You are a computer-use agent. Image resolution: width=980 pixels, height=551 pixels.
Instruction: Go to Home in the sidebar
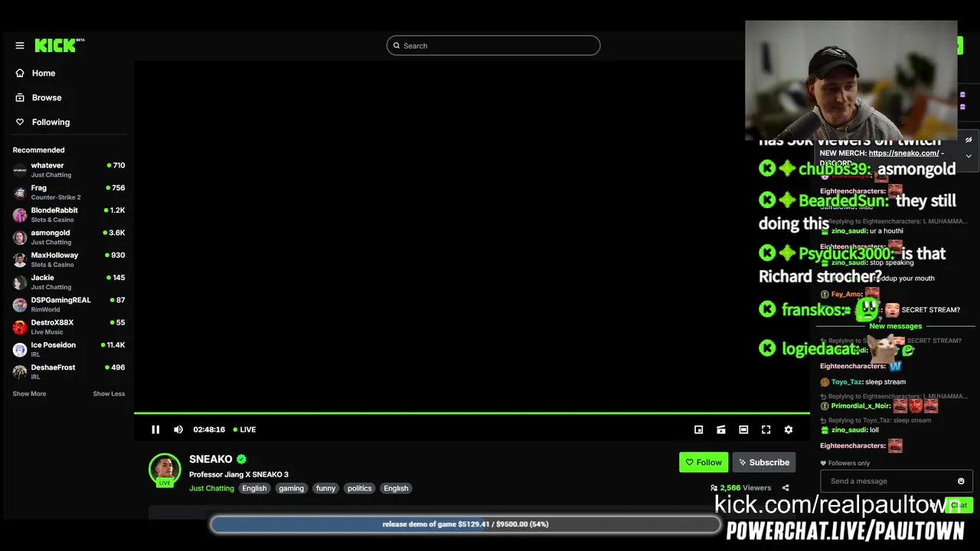point(44,73)
